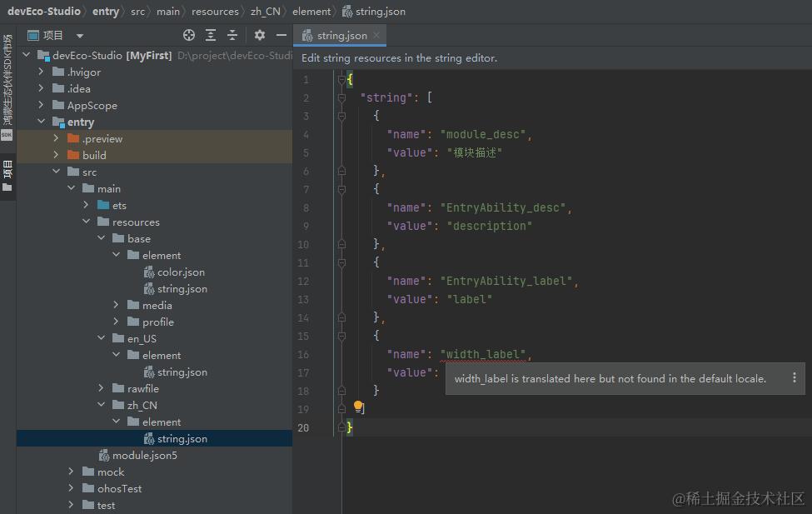Collapse the base folder

coord(102,237)
